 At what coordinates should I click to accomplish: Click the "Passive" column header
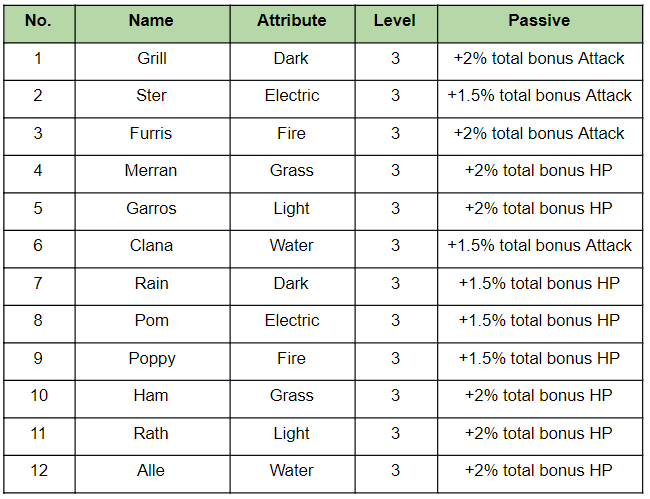pyautogui.click(x=539, y=21)
